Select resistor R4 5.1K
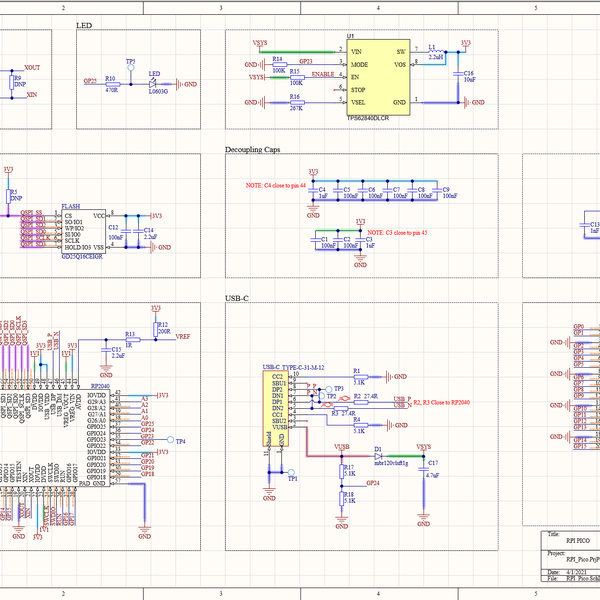Viewport: 600px width, 600px height. click(360, 425)
